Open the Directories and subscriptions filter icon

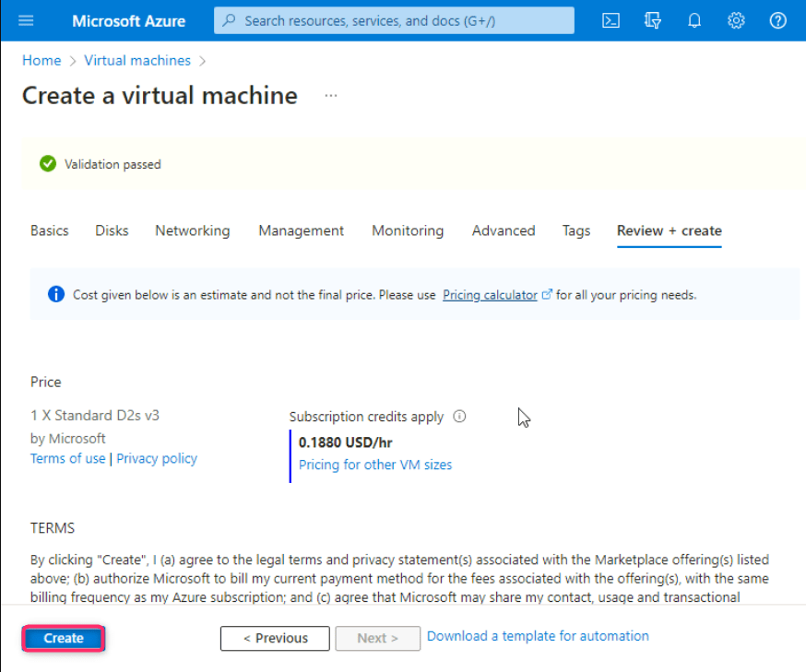coord(653,20)
